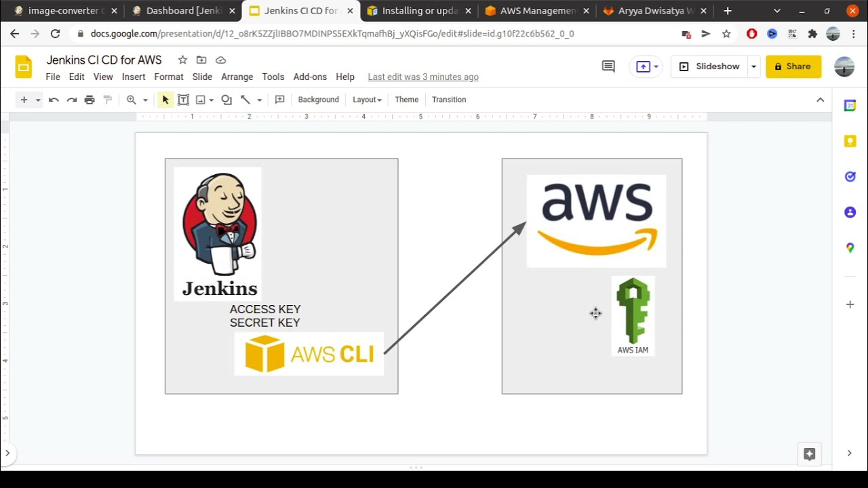Select the AWS CLI image on slide
The image size is (868, 488).
click(x=309, y=354)
